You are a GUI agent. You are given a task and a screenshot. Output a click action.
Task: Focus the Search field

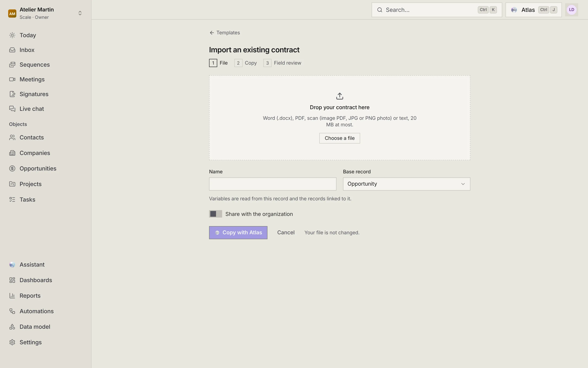pos(437,10)
